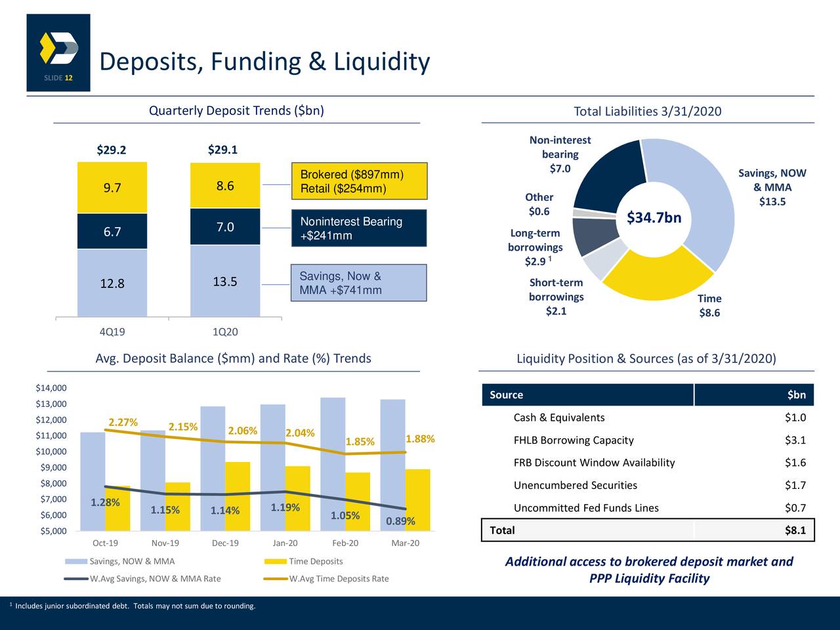Click the 'Deposits, Funding & Liquidity' title
Screen dimensions: 840x630
[264, 62]
